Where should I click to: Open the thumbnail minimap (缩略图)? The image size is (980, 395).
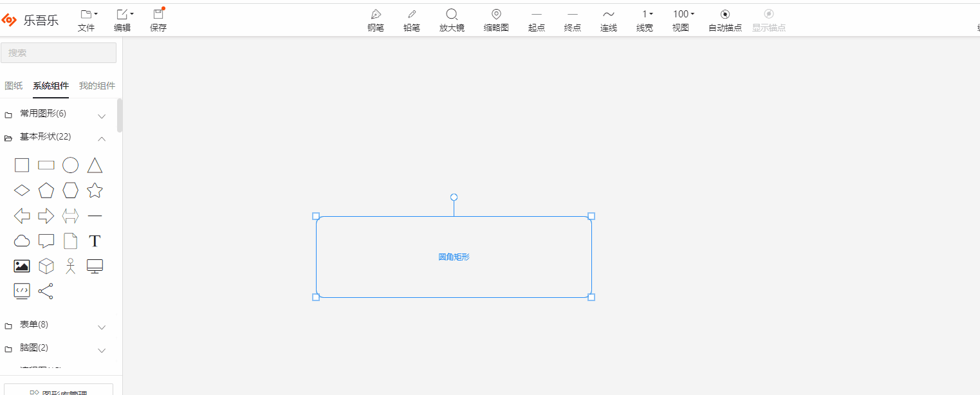point(495,19)
